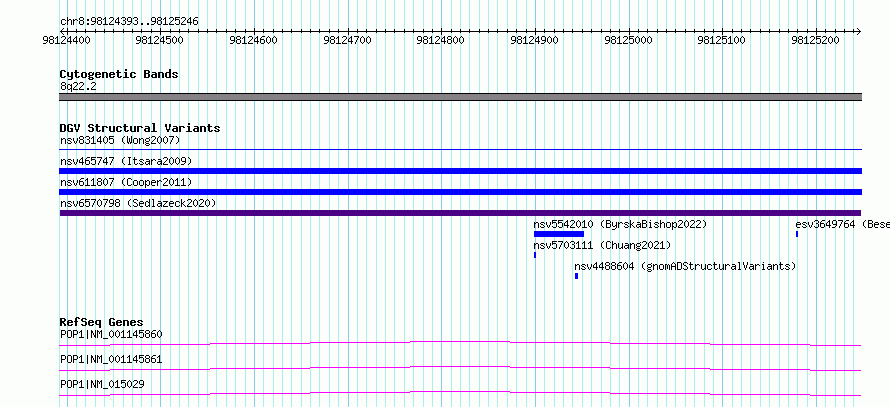
Task: Click the nsv6570798 (Sedlazeck2020) label
Action: (x=138, y=203)
